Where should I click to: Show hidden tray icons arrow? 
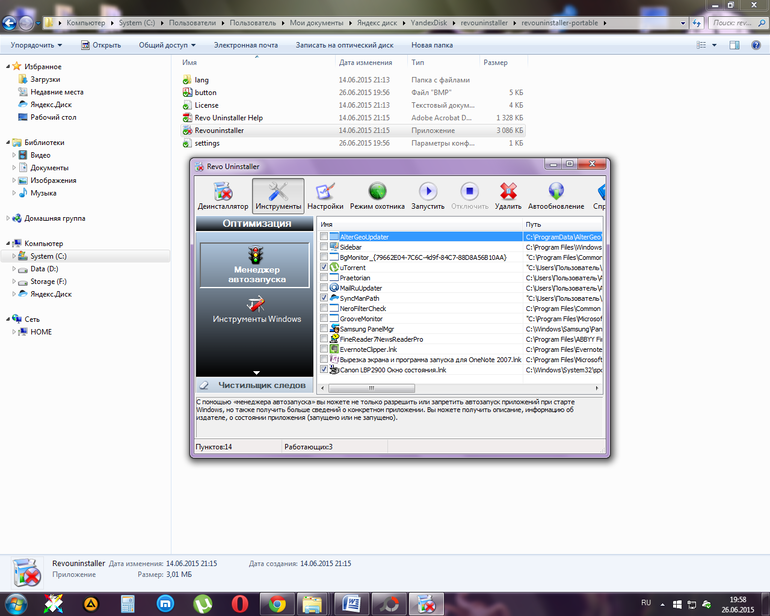(662, 604)
